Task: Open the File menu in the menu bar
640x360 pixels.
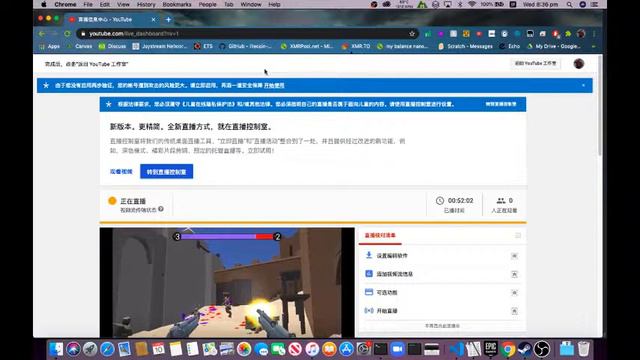Action: 88,4
